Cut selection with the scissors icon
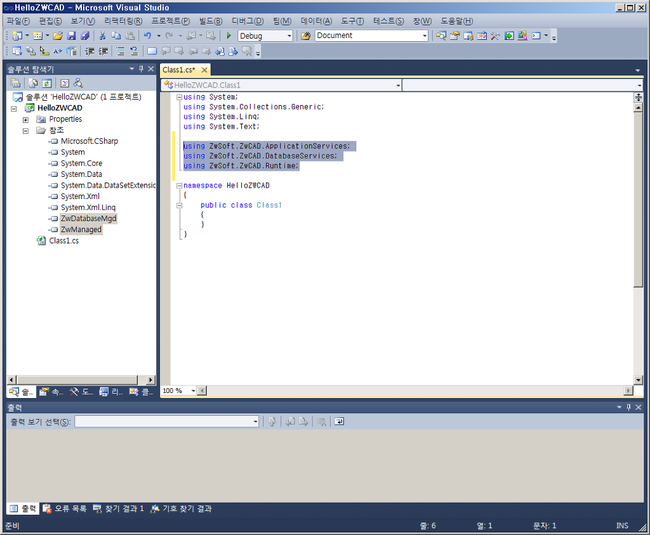 pos(102,36)
